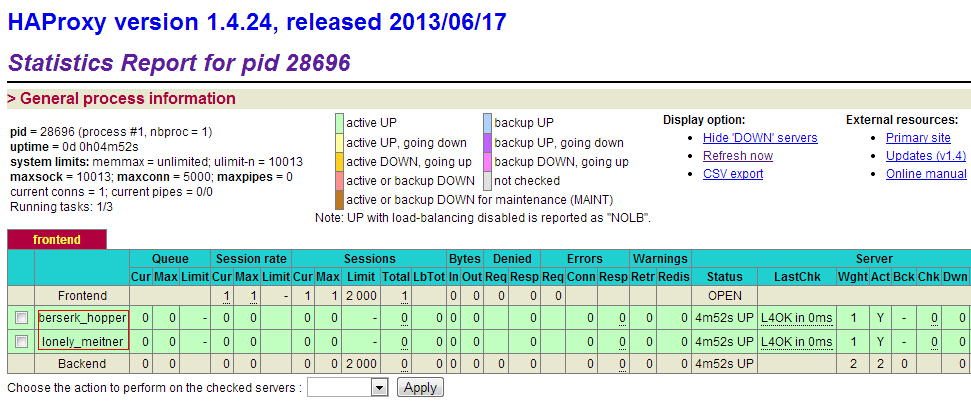Click the berserk_hopper server name
Viewport: 971px width, 405px height.
[x=84, y=318]
